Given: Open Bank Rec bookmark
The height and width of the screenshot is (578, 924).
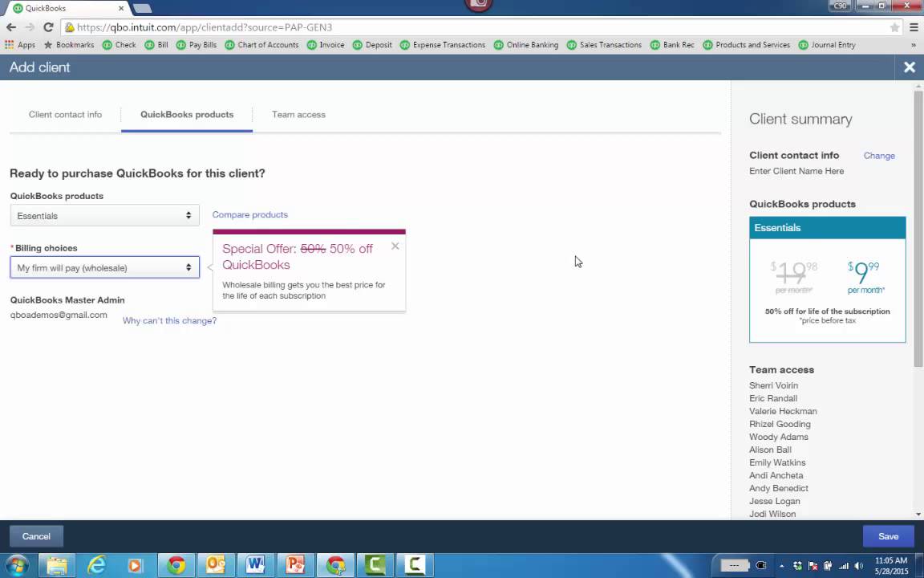Looking at the screenshot, I should pos(672,45).
